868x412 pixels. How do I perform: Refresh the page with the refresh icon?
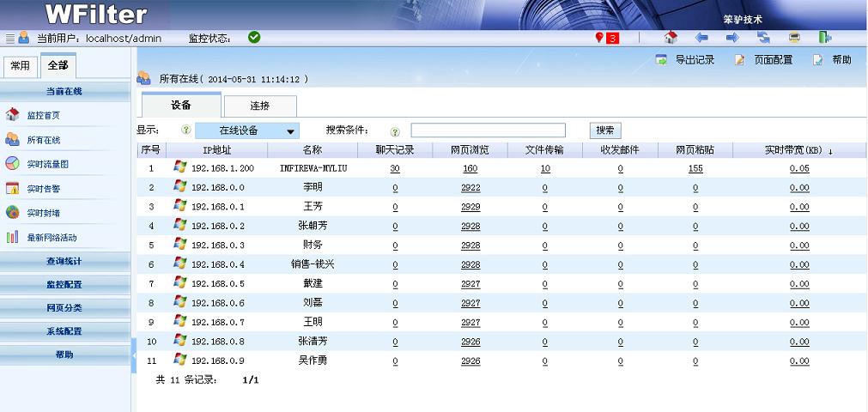click(763, 38)
